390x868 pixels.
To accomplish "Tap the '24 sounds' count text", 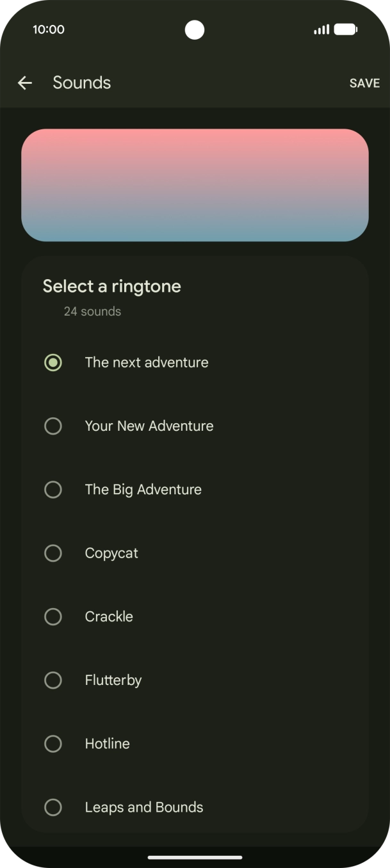I will pos(92,311).
